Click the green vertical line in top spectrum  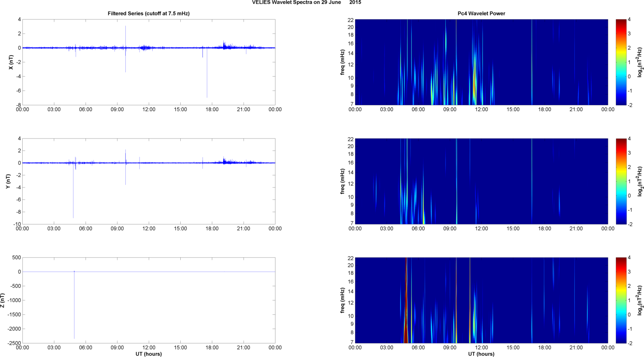point(532,62)
